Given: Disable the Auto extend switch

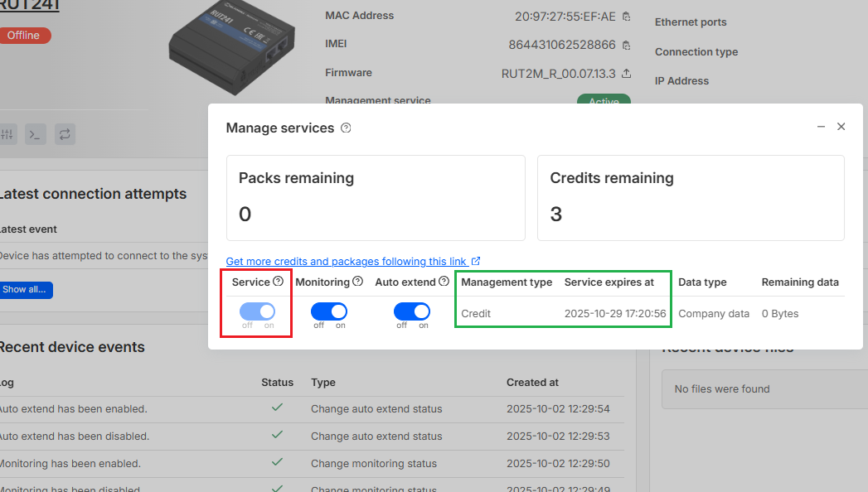Looking at the screenshot, I should [412, 311].
